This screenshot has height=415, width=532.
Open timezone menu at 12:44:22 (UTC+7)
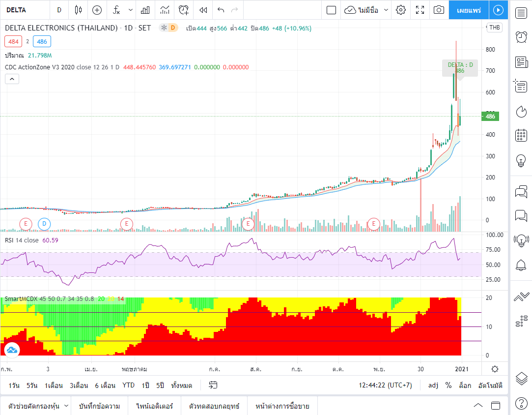coord(386,385)
